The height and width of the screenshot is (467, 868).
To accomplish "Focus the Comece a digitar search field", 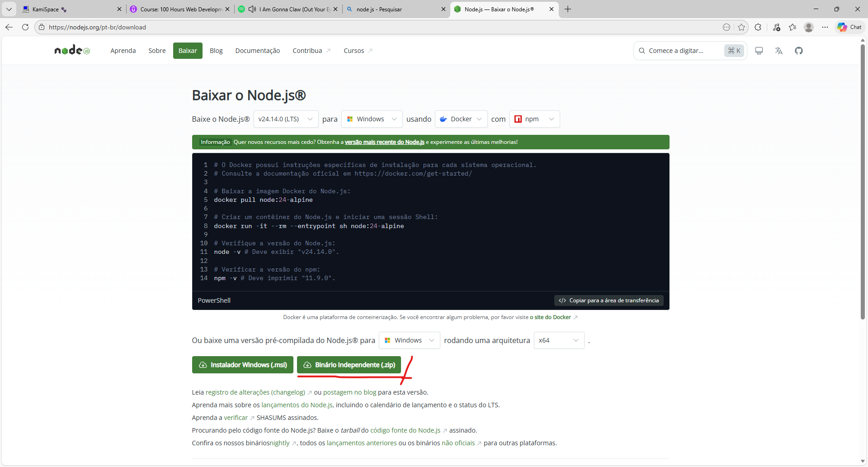I will click(x=690, y=51).
